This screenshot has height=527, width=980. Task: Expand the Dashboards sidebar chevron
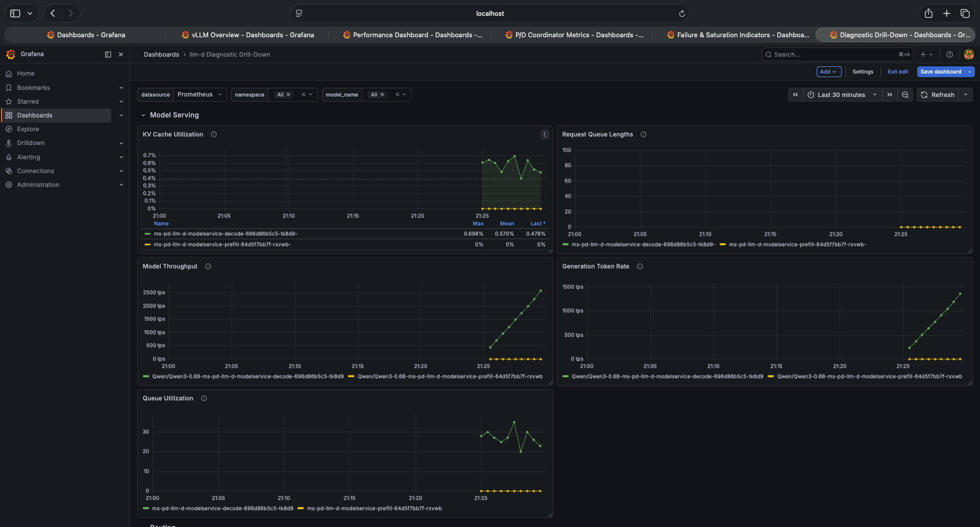coord(121,115)
